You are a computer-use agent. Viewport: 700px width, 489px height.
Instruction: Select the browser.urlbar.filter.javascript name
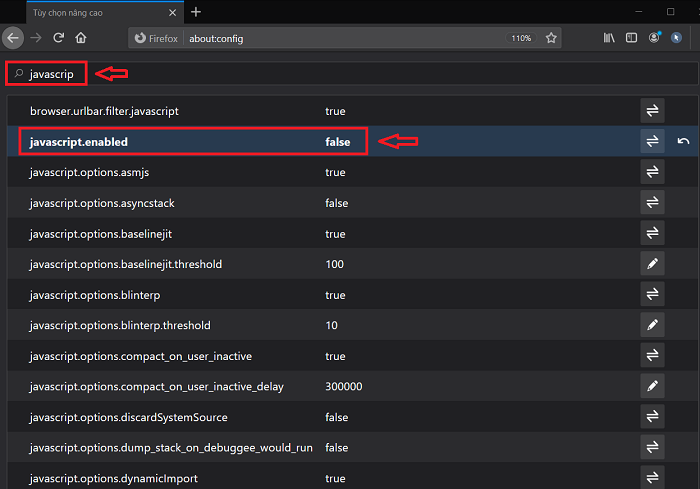click(104, 111)
